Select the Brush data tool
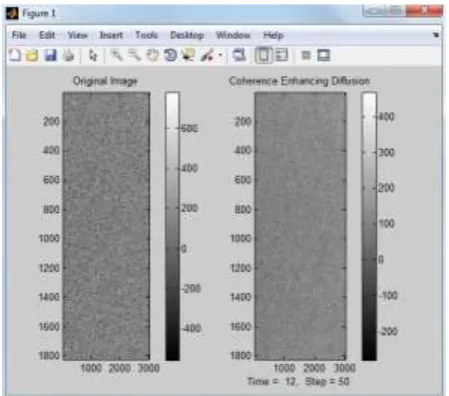 pos(207,55)
